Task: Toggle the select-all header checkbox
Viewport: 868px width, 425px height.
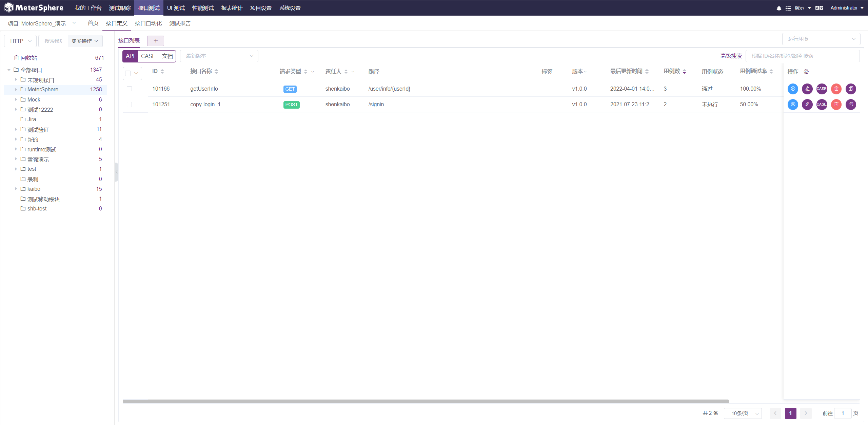Action: 128,73
